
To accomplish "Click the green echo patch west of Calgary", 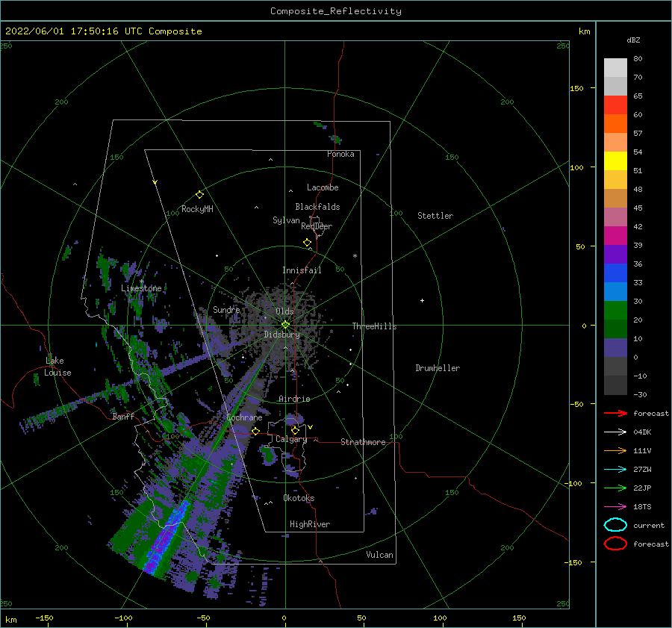I will point(269,456).
